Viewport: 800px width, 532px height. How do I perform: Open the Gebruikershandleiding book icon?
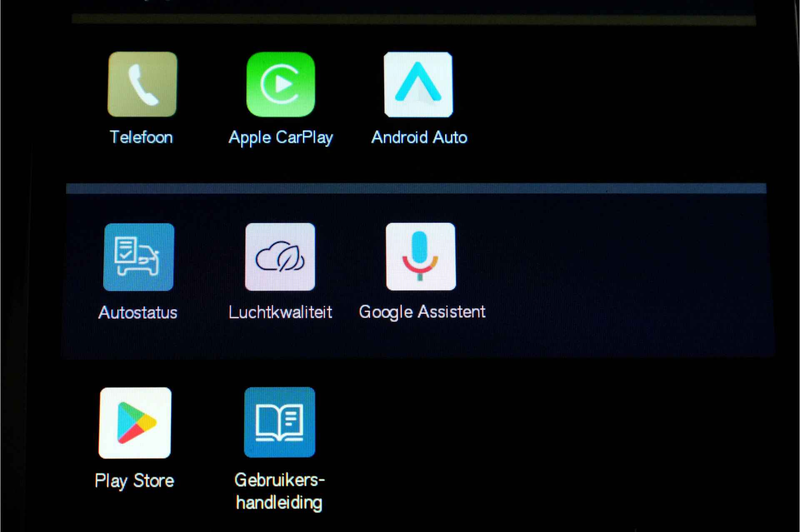pyautogui.click(x=280, y=422)
